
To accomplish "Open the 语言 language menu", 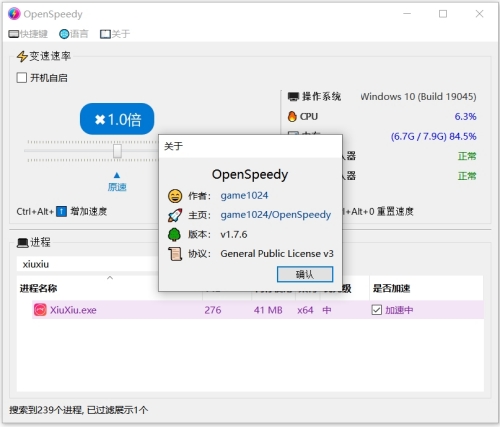I will point(74,34).
